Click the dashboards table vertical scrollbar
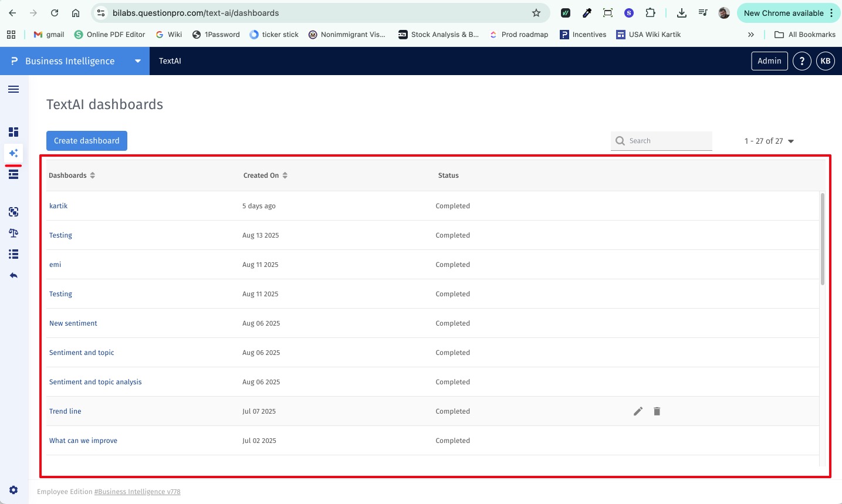 pos(823,239)
